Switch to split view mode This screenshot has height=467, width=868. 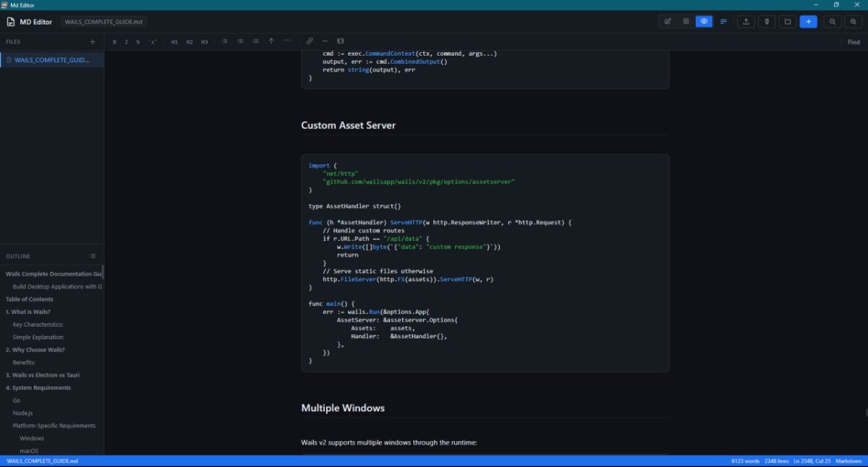(686, 22)
